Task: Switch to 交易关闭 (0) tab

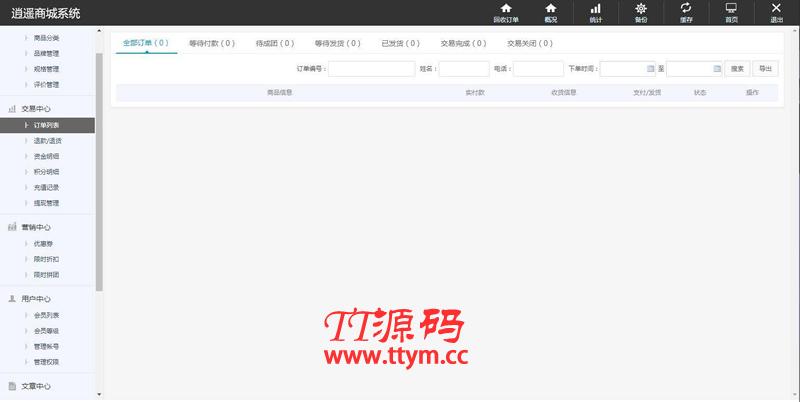Action: (530, 43)
